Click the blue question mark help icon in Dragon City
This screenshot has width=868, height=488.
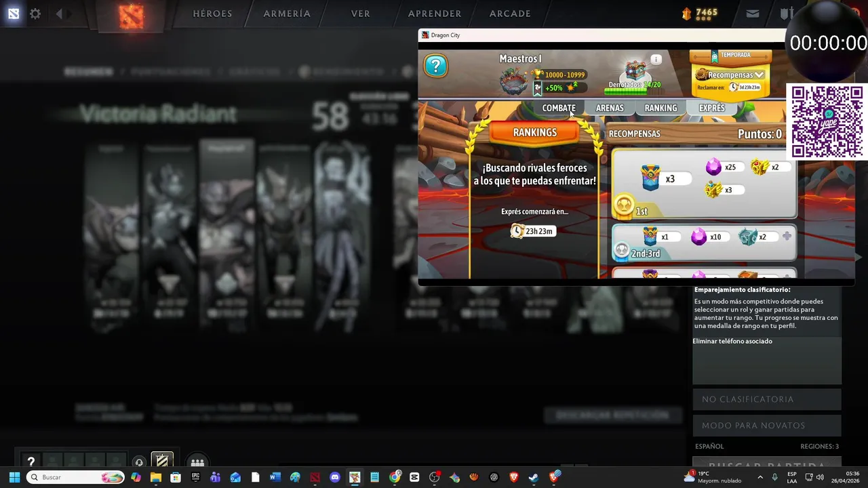click(x=435, y=66)
